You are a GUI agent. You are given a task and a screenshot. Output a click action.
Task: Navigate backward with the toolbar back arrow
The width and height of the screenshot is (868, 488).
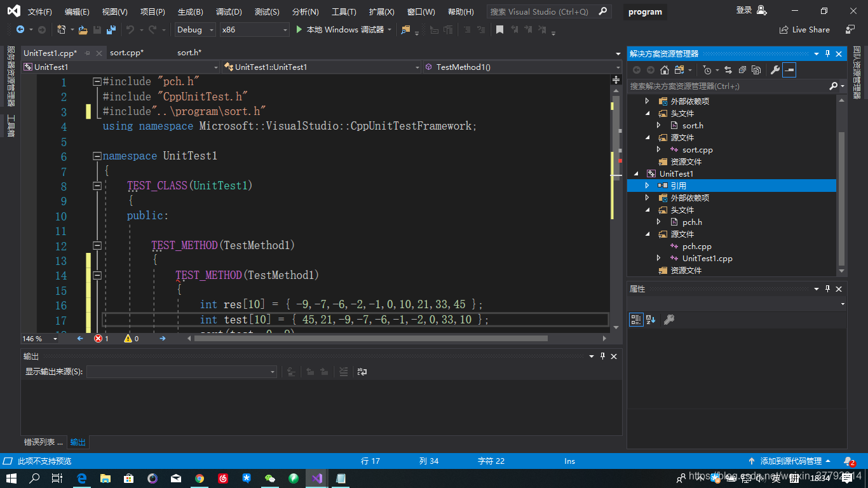(20, 29)
